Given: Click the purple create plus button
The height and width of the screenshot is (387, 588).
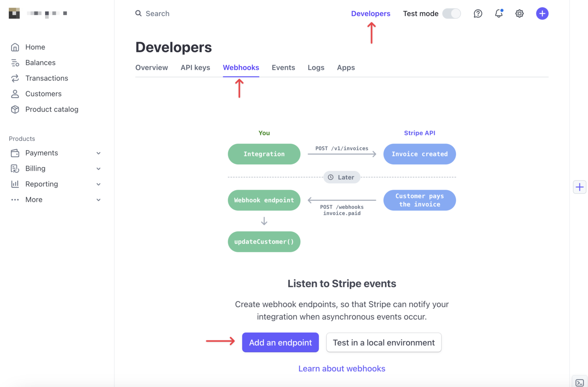Looking at the screenshot, I should [x=542, y=14].
